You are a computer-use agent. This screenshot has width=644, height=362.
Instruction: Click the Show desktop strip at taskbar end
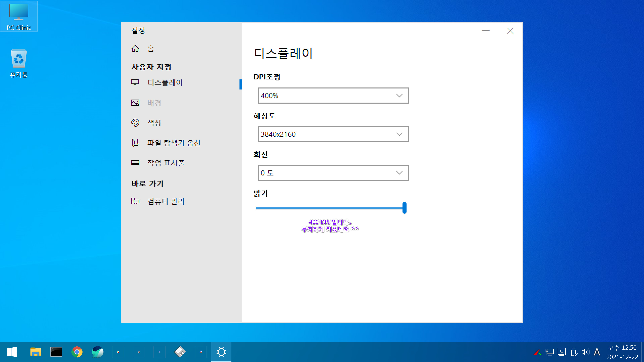pos(642,352)
